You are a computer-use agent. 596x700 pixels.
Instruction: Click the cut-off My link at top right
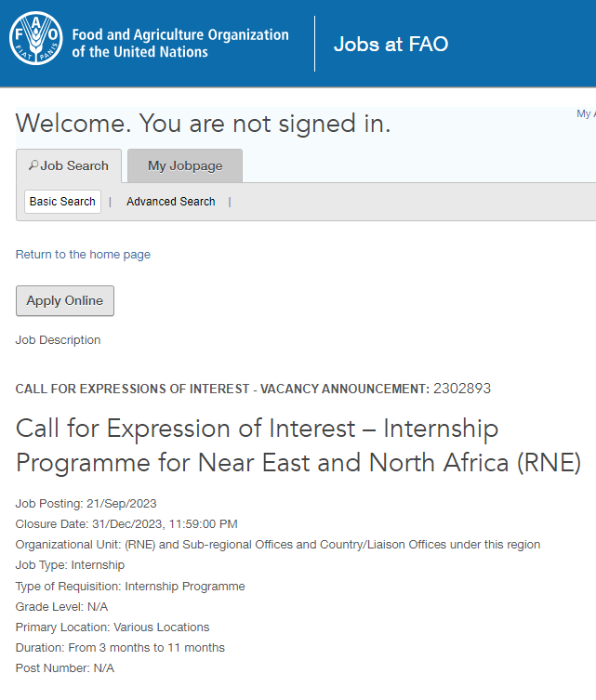585,113
